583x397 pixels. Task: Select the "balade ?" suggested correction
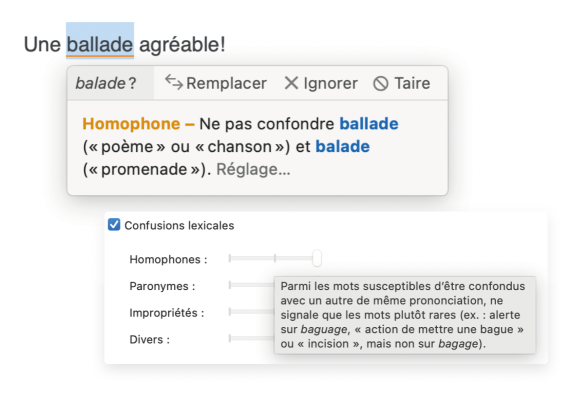pyautogui.click(x=106, y=83)
